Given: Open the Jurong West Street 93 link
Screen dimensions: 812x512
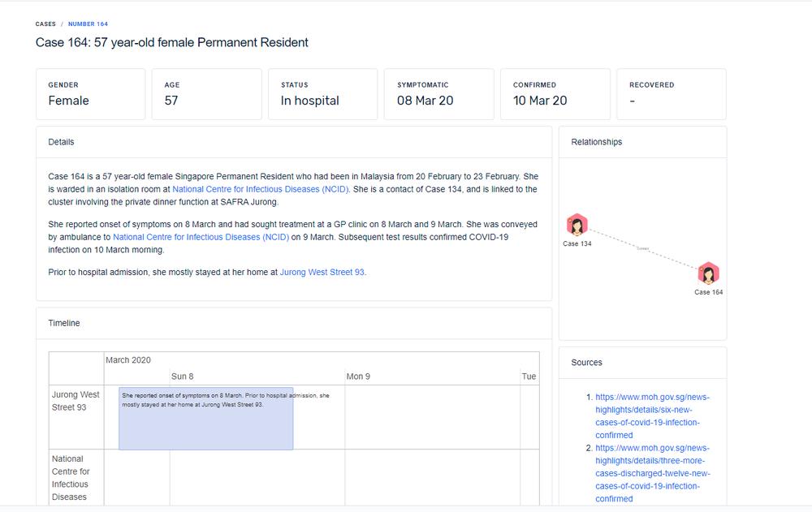Looking at the screenshot, I should 322,273.
